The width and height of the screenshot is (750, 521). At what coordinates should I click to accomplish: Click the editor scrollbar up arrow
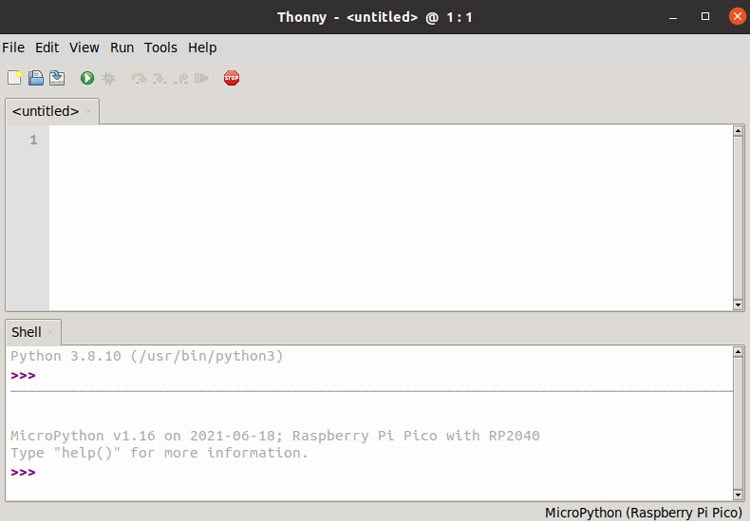738,131
